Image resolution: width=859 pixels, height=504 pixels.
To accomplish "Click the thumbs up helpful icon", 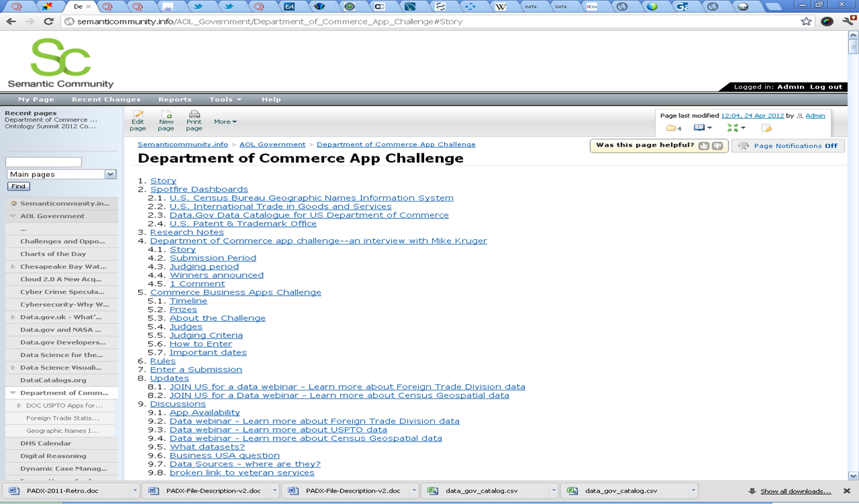I will click(x=704, y=146).
